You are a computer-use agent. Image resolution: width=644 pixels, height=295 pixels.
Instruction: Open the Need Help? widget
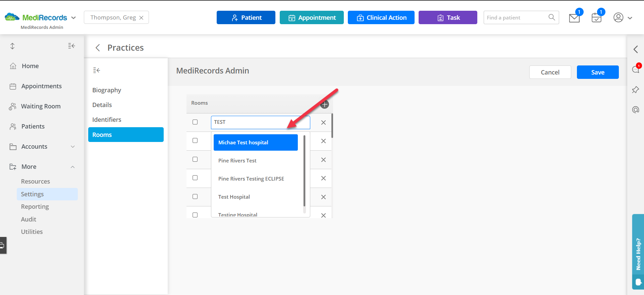638,252
